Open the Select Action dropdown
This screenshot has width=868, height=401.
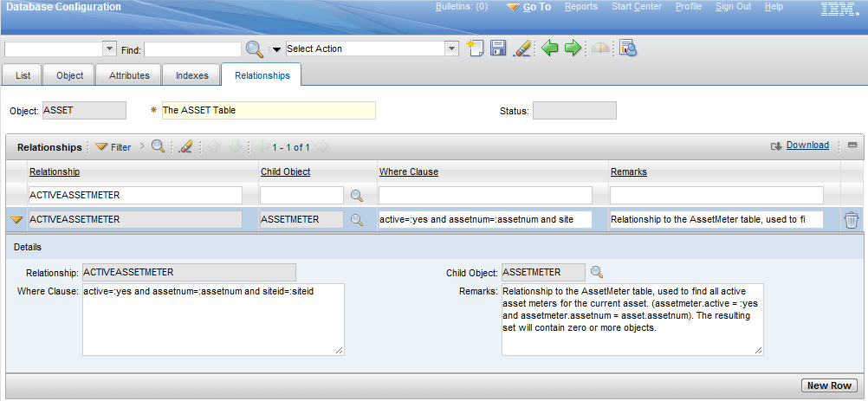coord(452,49)
